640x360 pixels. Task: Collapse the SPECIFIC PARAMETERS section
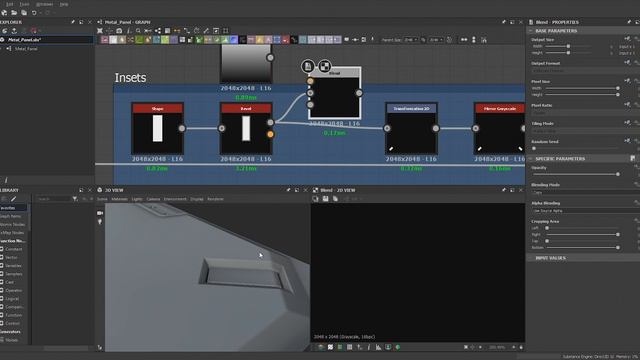coord(531,159)
